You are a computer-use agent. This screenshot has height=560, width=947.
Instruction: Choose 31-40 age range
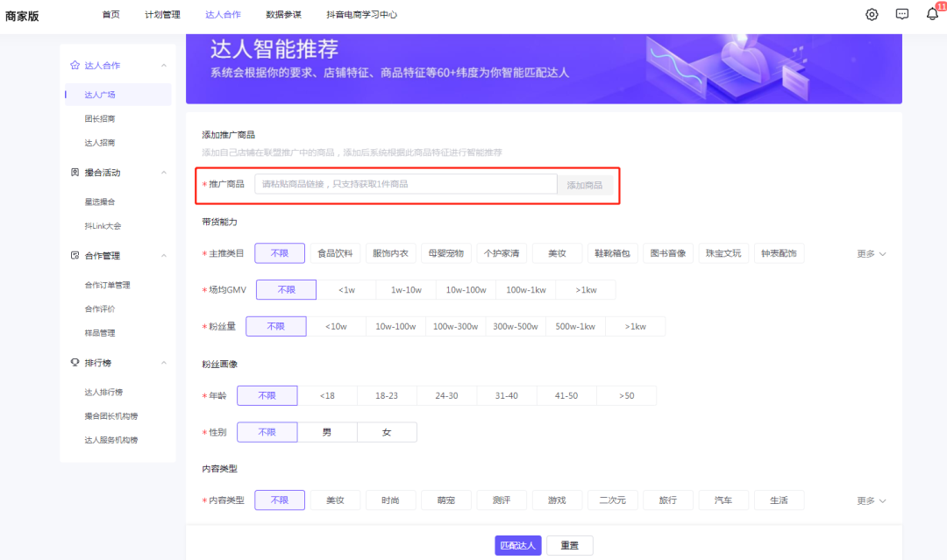tap(507, 396)
